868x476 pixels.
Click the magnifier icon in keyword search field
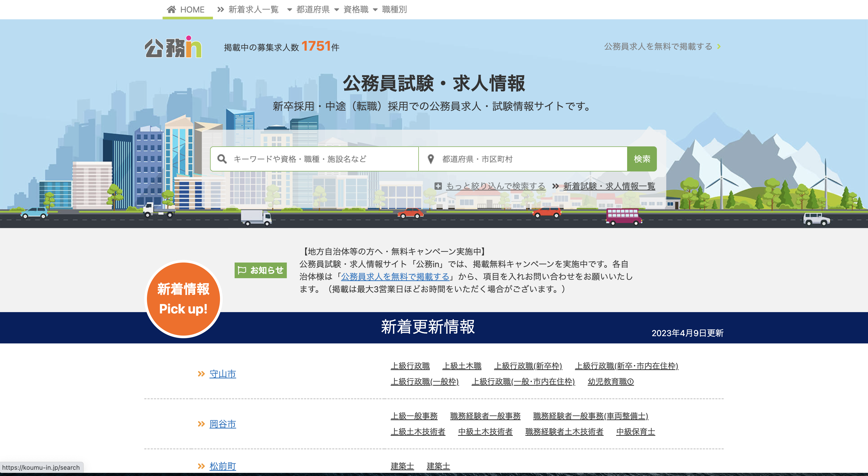coord(223,158)
